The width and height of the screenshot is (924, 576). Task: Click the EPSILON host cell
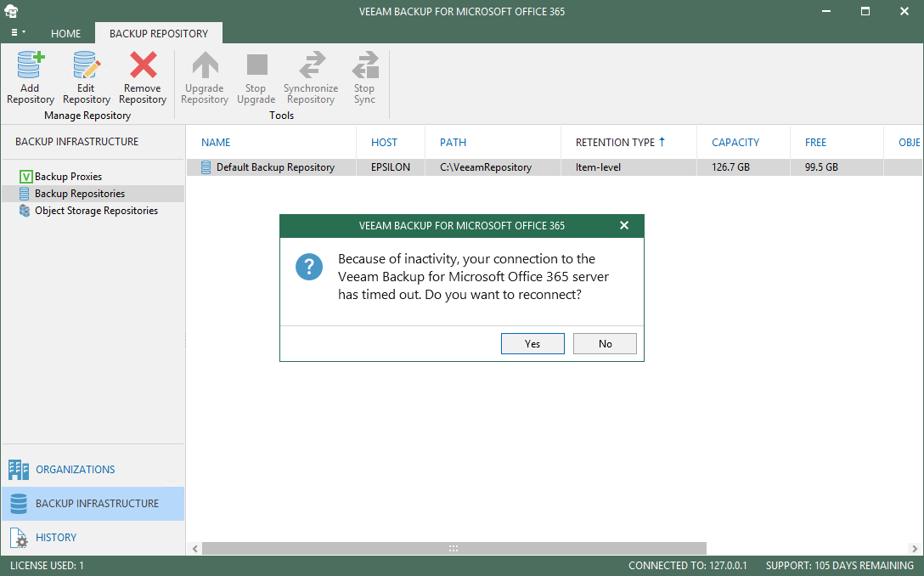390,167
